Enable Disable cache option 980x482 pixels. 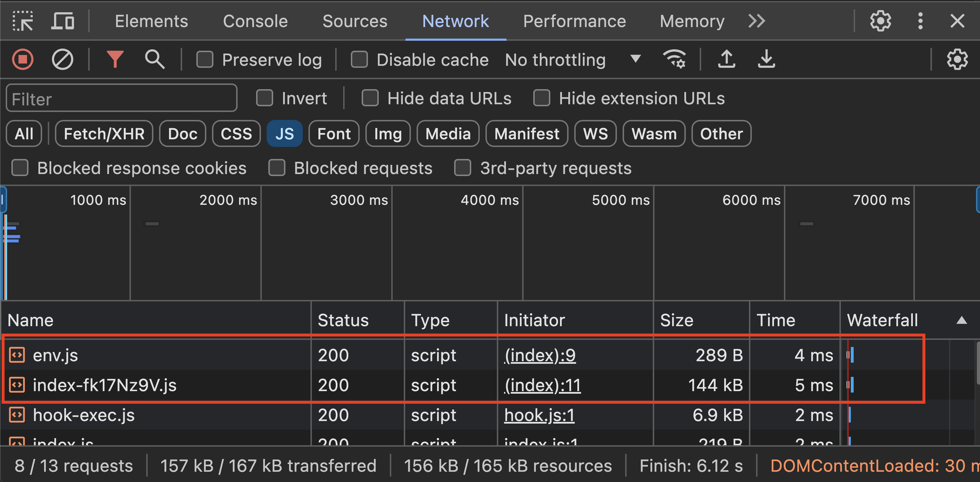[359, 59]
